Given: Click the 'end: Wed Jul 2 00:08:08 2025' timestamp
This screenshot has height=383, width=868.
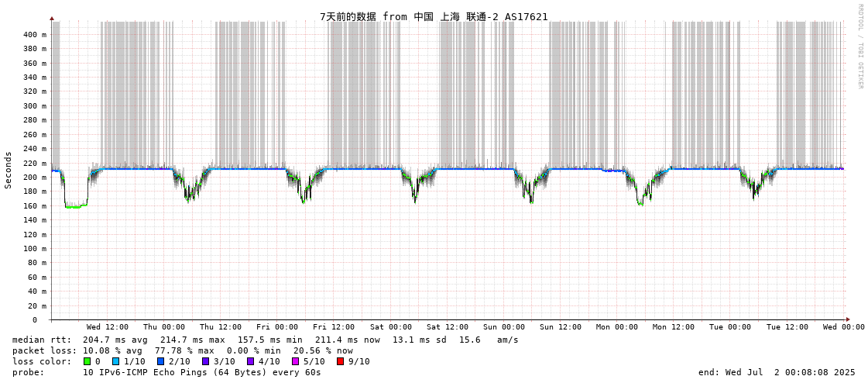Looking at the screenshot, I should point(777,372).
